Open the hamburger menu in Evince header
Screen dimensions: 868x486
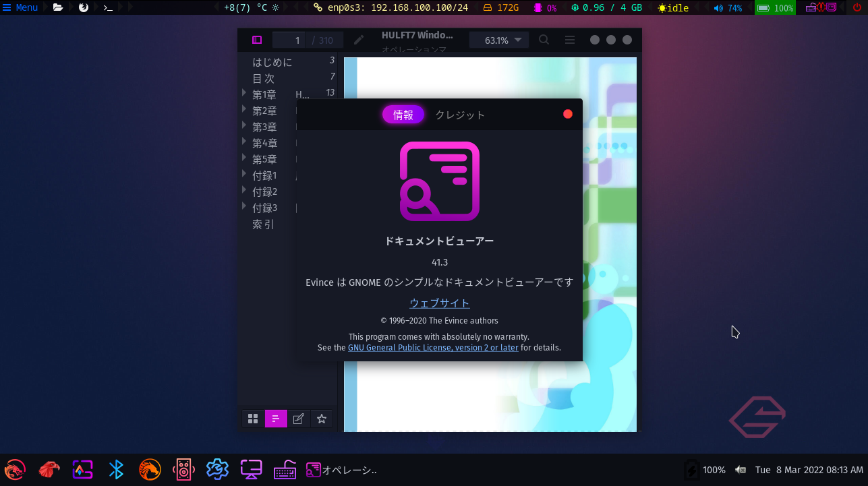click(570, 40)
